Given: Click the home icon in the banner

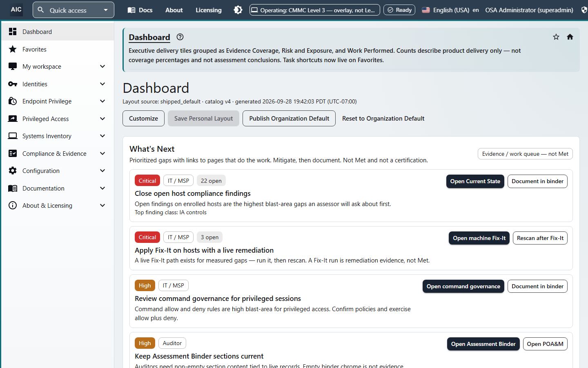Looking at the screenshot, I should 570,37.
